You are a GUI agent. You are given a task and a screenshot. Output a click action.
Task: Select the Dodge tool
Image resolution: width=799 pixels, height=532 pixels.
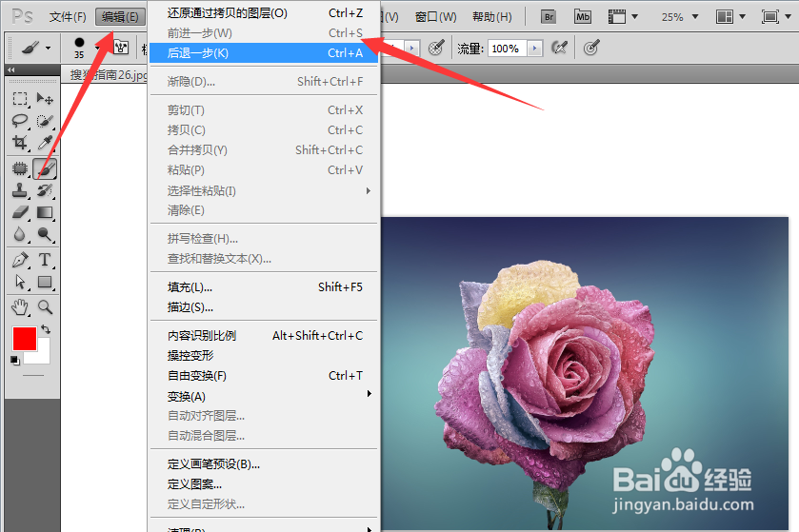(x=45, y=234)
